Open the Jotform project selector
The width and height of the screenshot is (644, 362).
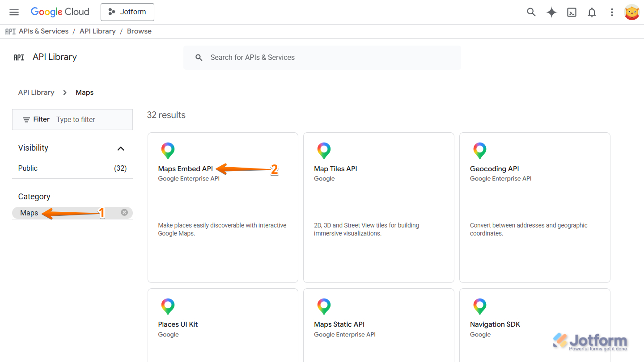coord(127,12)
